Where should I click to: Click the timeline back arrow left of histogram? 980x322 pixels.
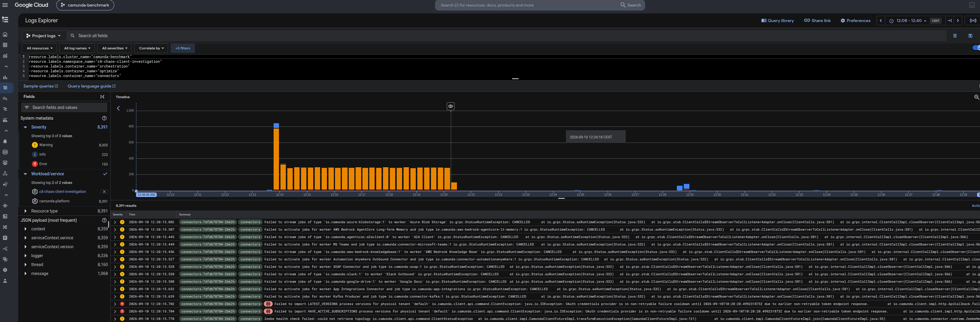coord(118,108)
